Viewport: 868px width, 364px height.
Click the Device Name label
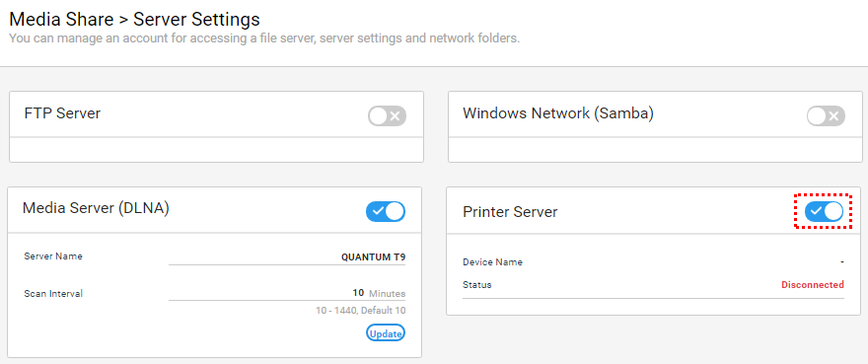click(x=492, y=262)
